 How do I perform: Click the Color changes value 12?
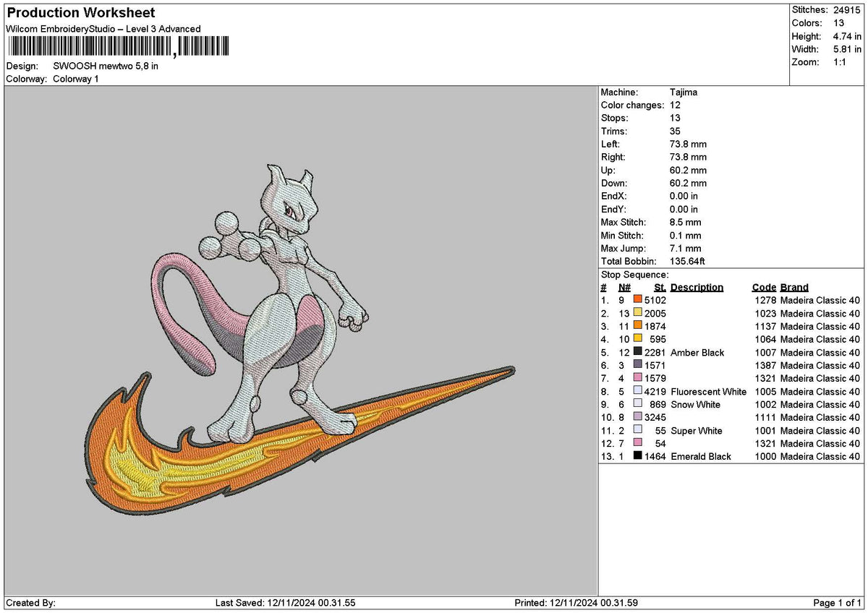[x=675, y=106]
